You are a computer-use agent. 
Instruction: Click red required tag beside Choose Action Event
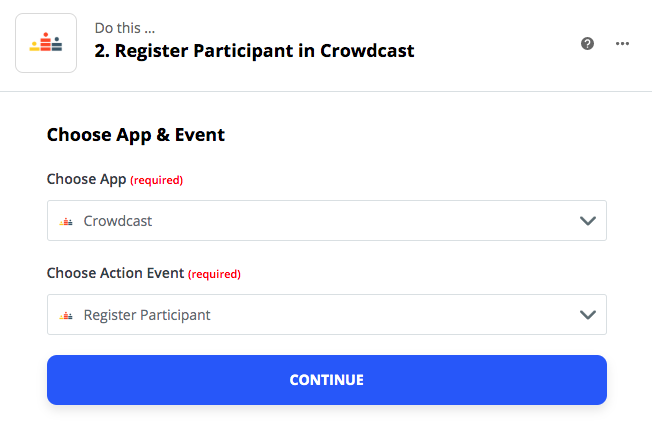tap(215, 274)
